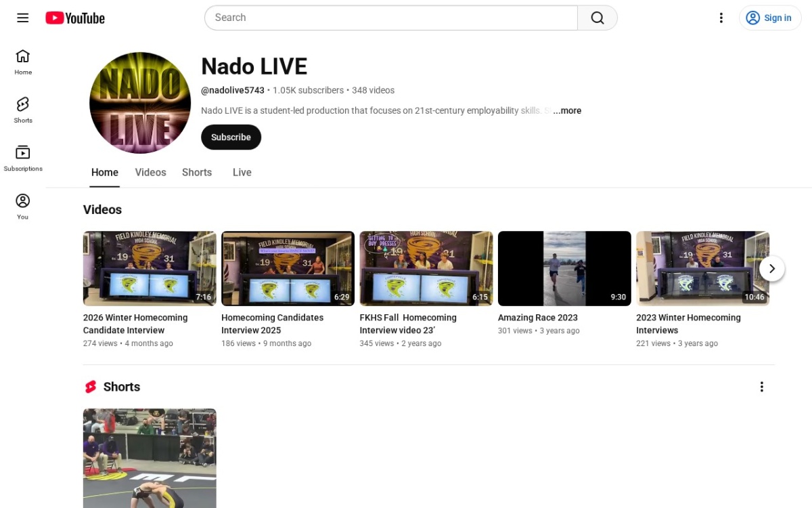
Task: Switch to the Videos tab
Action: 150,172
